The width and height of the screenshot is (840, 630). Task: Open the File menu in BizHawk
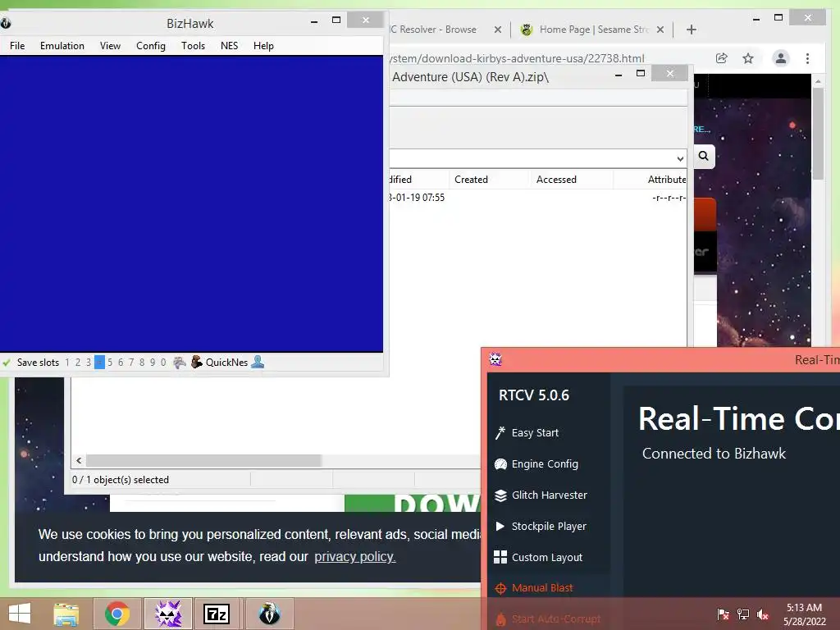point(17,46)
